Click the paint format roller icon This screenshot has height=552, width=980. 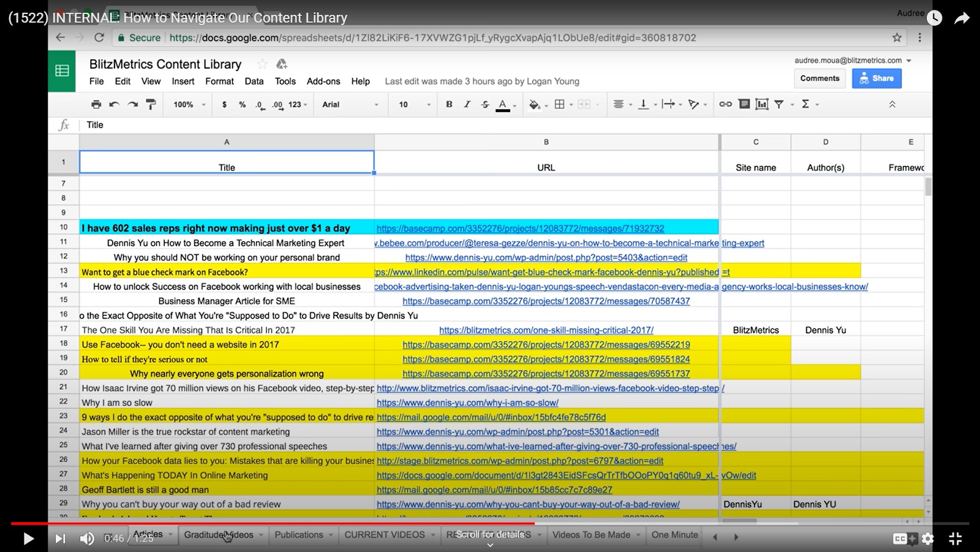(151, 105)
